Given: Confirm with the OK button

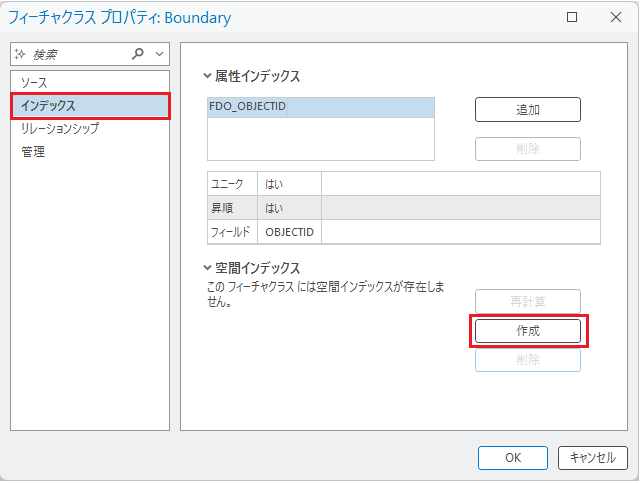Looking at the screenshot, I should 512,457.
